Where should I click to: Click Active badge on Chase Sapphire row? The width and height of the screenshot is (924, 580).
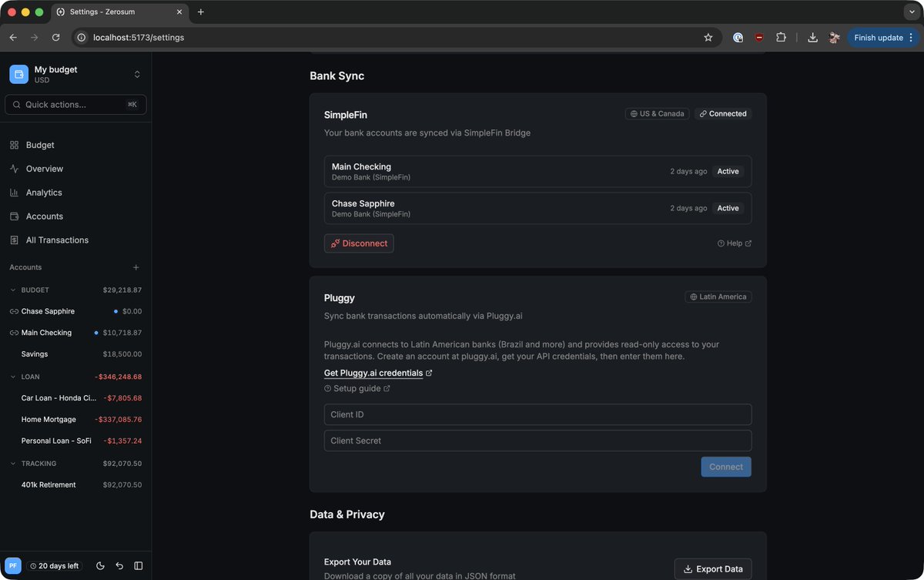[728, 208]
